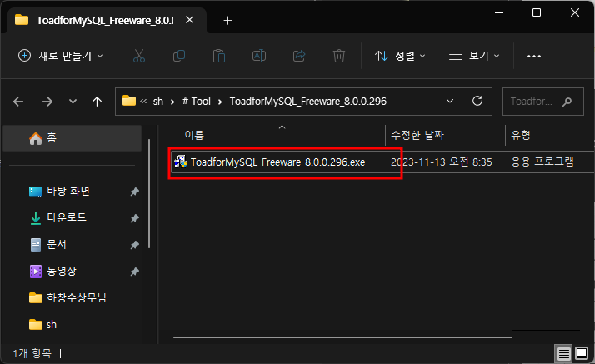The height and width of the screenshot is (364, 595).
Task: Click the Delete trash can icon
Action: (339, 56)
